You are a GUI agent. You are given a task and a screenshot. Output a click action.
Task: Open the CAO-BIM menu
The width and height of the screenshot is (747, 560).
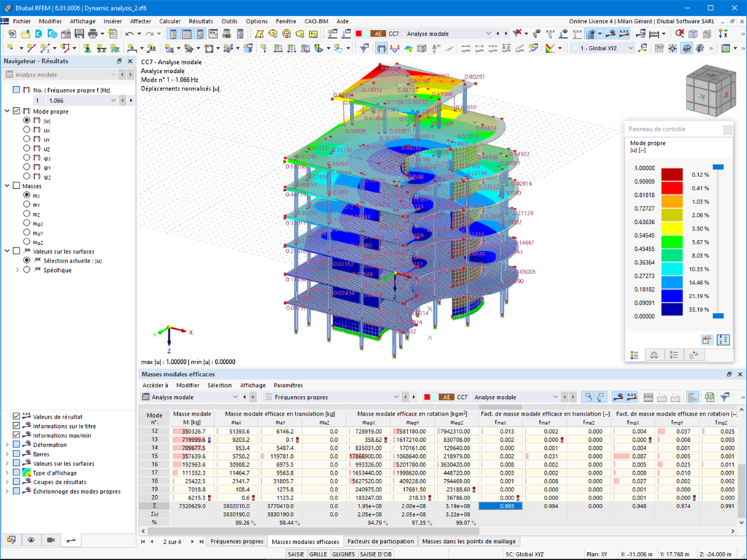[317, 21]
